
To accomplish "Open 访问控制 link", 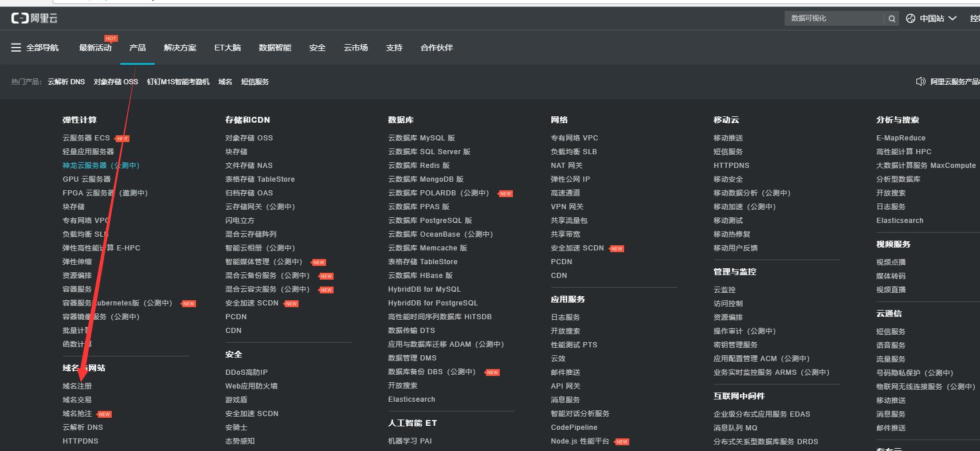I will pyautogui.click(x=728, y=304).
